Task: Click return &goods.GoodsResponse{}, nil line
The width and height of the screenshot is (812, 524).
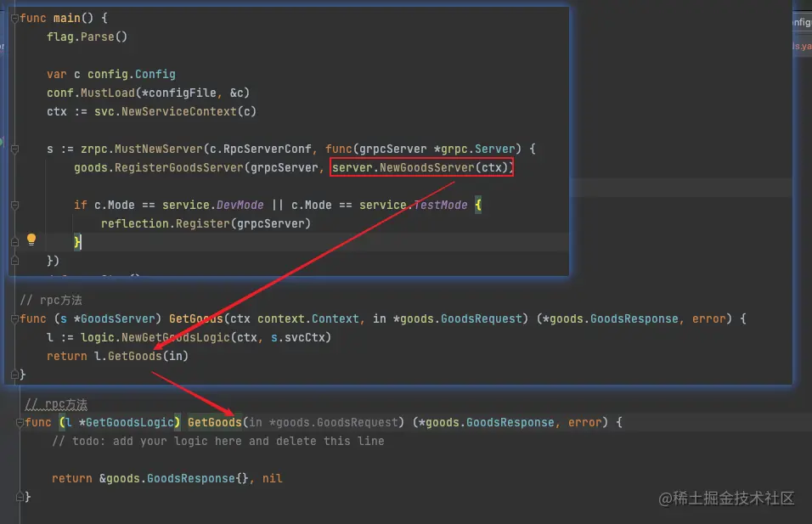Action: tap(167, 478)
